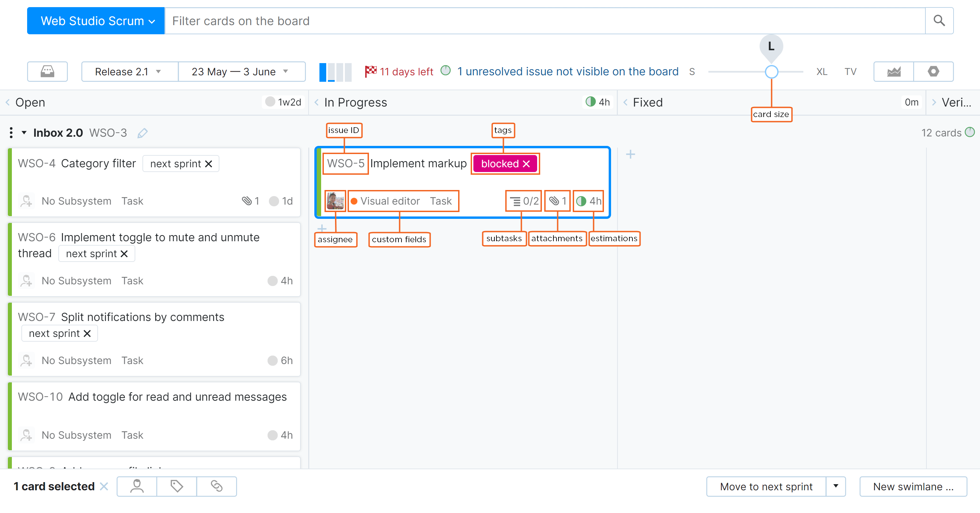Open the unresolved issue link
This screenshot has width=980, height=513.
click(x=567, y=71)
